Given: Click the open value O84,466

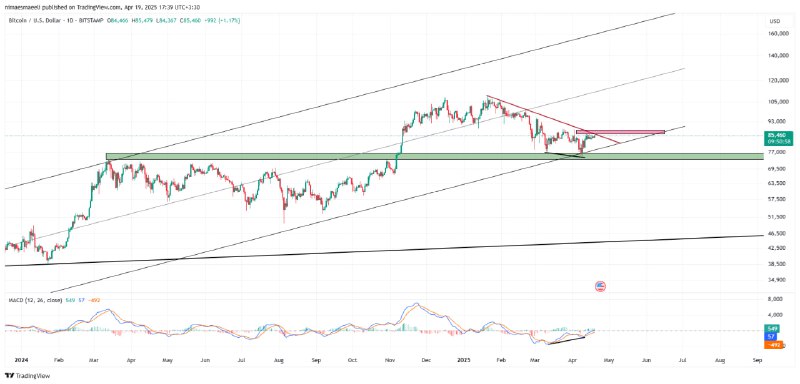Looking at the screenshot, I should coord(118,20).
